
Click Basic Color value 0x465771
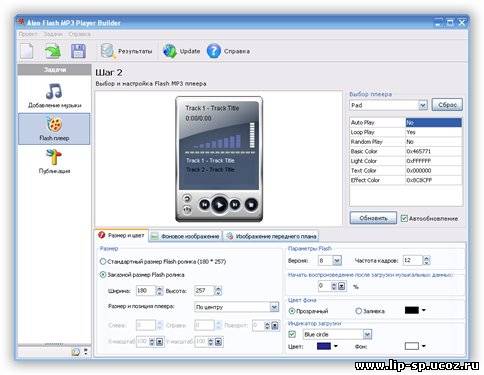pyautogui.click(x=419, y=151)
